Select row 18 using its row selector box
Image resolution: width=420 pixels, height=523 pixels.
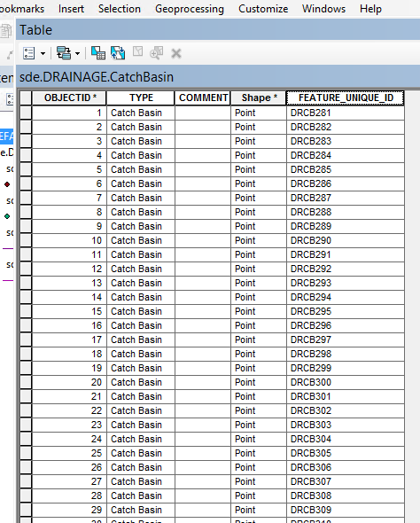point(26,354)
